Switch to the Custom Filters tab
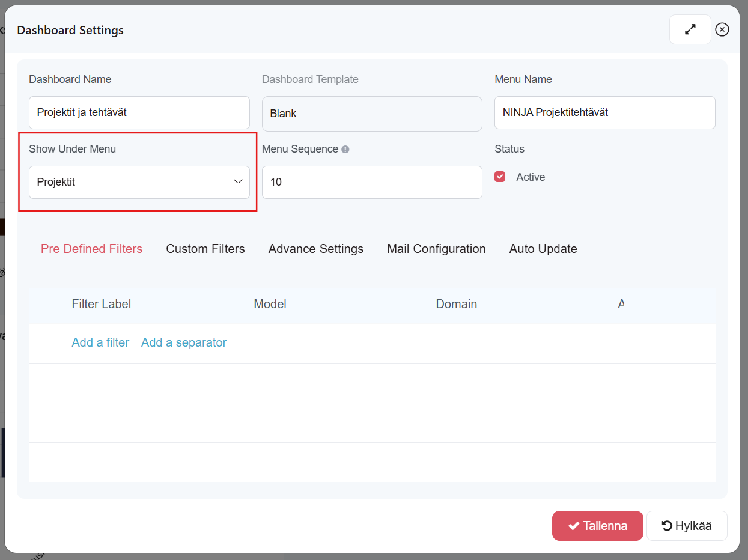The height and width of the screenshot is (560, 748). (205, 249)
